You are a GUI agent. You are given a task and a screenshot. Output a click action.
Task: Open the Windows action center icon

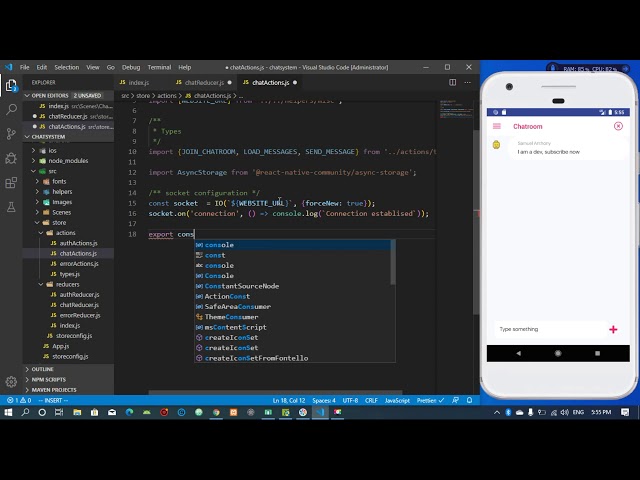(x=625, y=412)
